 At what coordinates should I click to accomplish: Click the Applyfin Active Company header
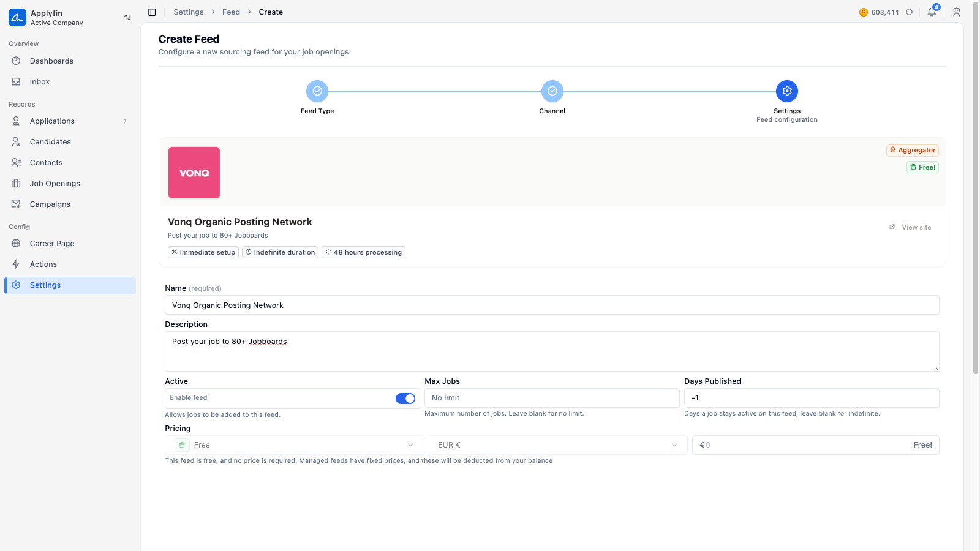point(70,18)
